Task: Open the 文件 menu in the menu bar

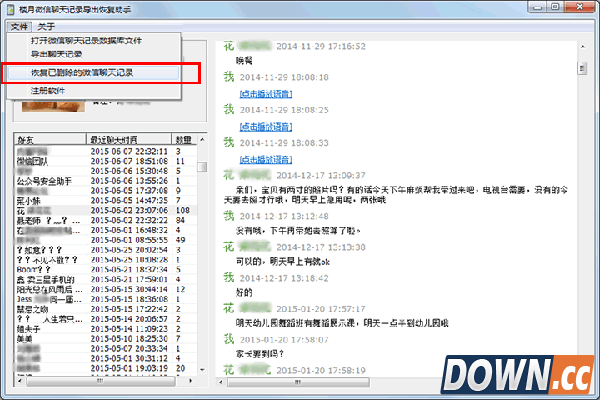Action: [x=21, y=26]
